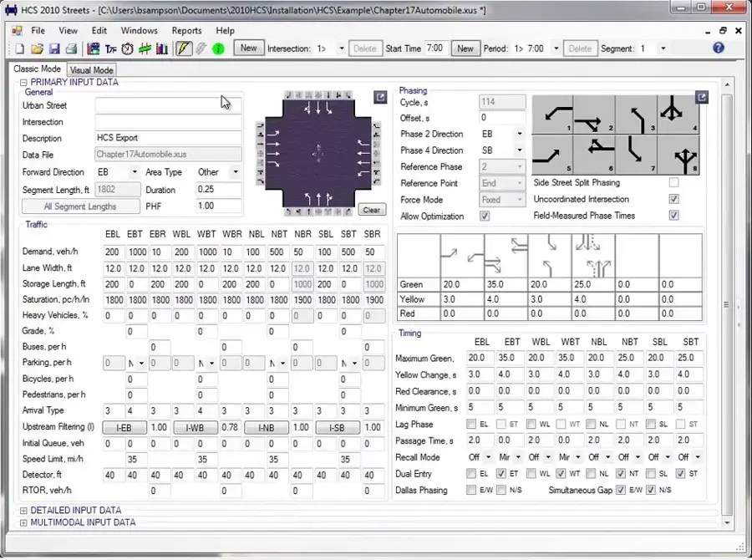Click the I-EB upstream filtering button
Screen dimensions: 752x560
point(124,428)
